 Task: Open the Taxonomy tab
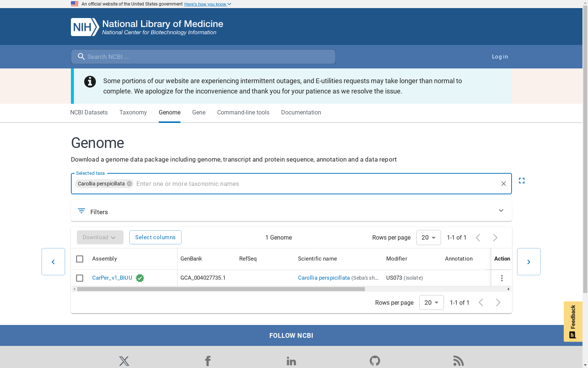pyautogui.click(x=133, y=113)
